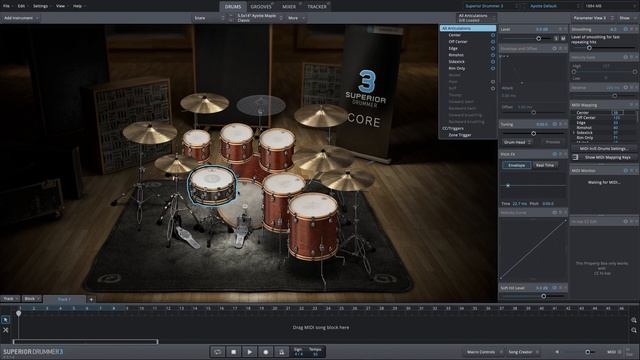Open the Add Instrument dropdown
This screenshot has height=360, width=640.
(21, 18)
